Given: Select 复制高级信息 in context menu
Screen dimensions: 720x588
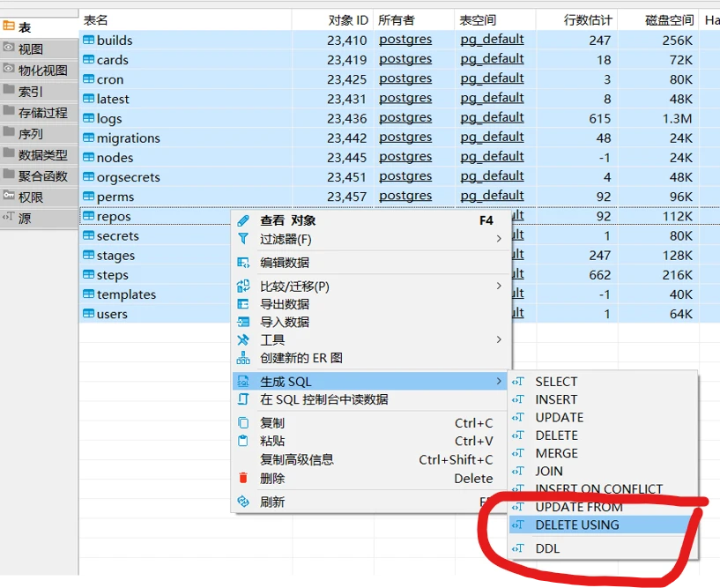Looking at the screenshot, I should click(371, 459).
